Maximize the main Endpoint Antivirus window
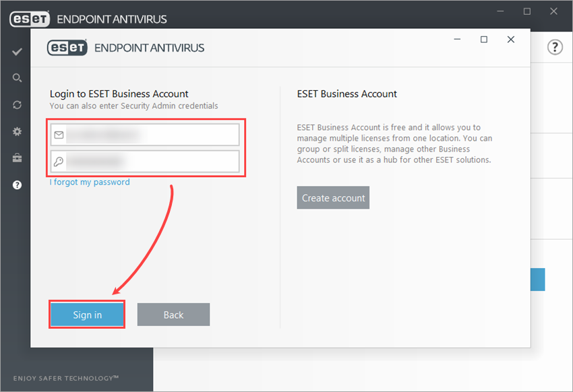573x392 pixels. pos(527,11)
